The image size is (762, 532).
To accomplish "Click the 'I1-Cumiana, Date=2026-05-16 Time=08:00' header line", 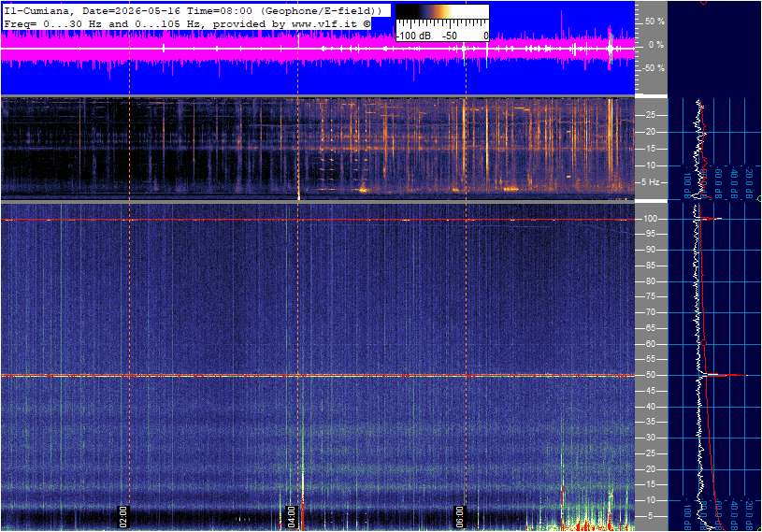I will (x=192, y=10).
